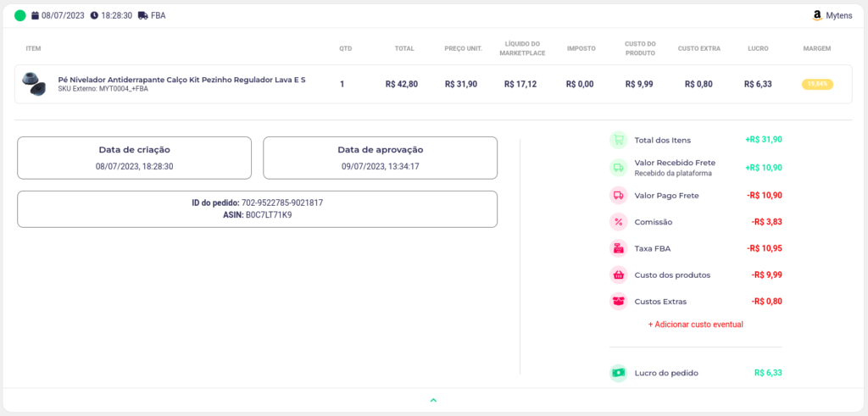This screenshot has width=868, height=416.
Task: Click the green order status circle
Action: [x=20, y=15]
